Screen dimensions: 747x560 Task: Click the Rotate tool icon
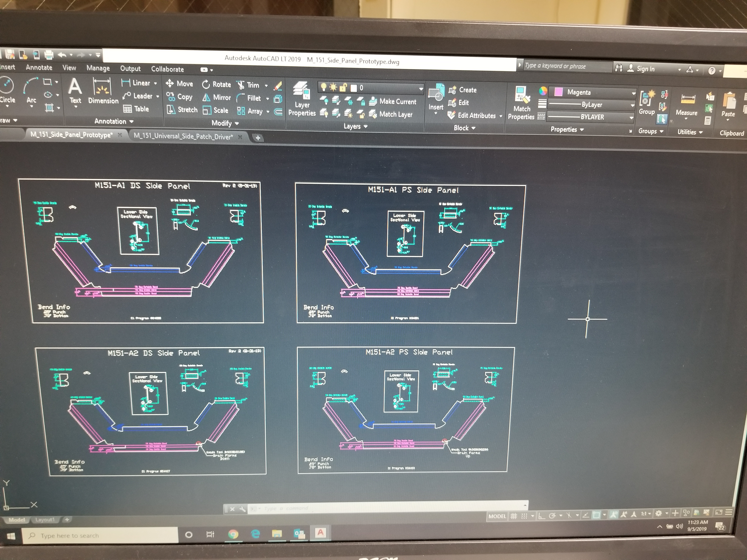point(206,84)
